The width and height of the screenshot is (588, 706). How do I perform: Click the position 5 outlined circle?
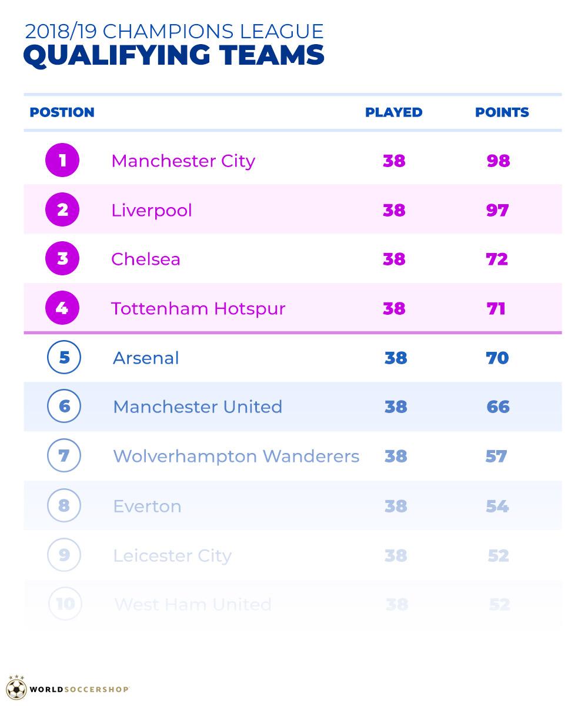64,358
